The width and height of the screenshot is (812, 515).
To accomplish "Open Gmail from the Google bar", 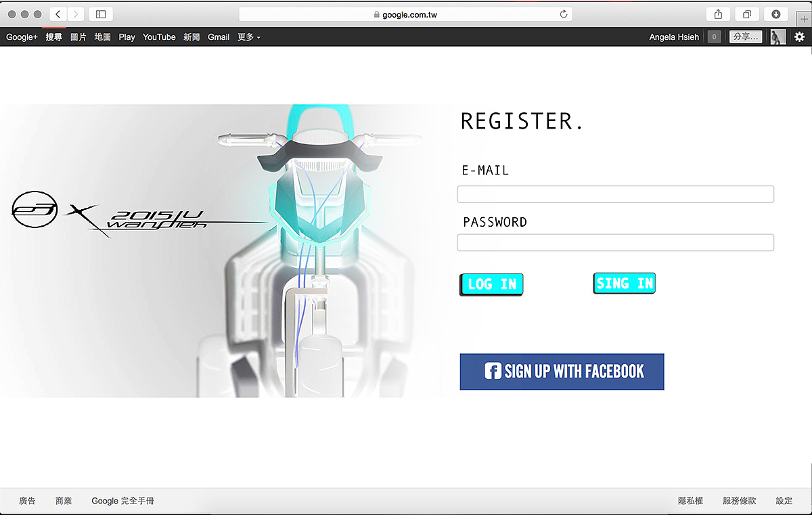I will pos(219,37).
